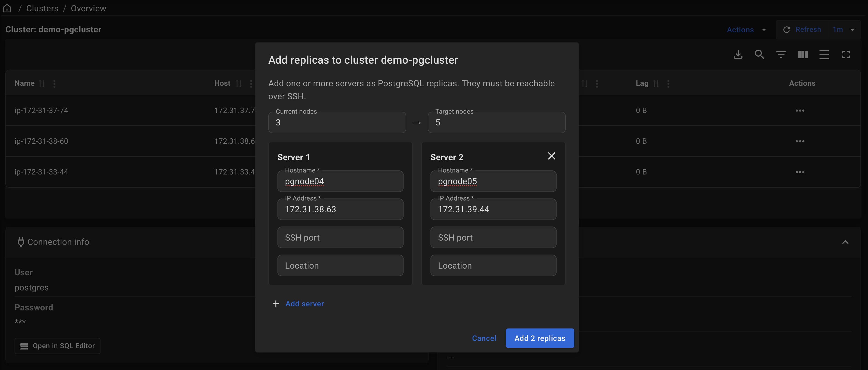Image resolution: width=868 pixels, height=370 pixels.
Task: Open row actions for ip-172-31-37-74
Action: (x=800, y=111)
